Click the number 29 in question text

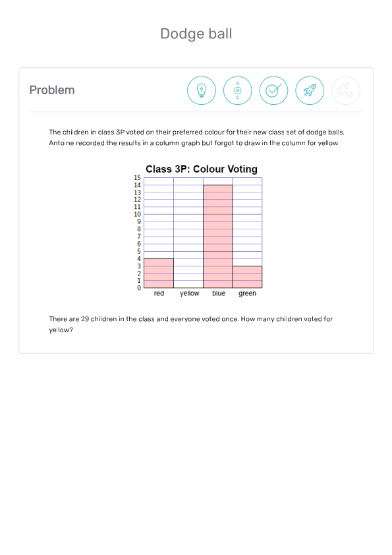85,319
